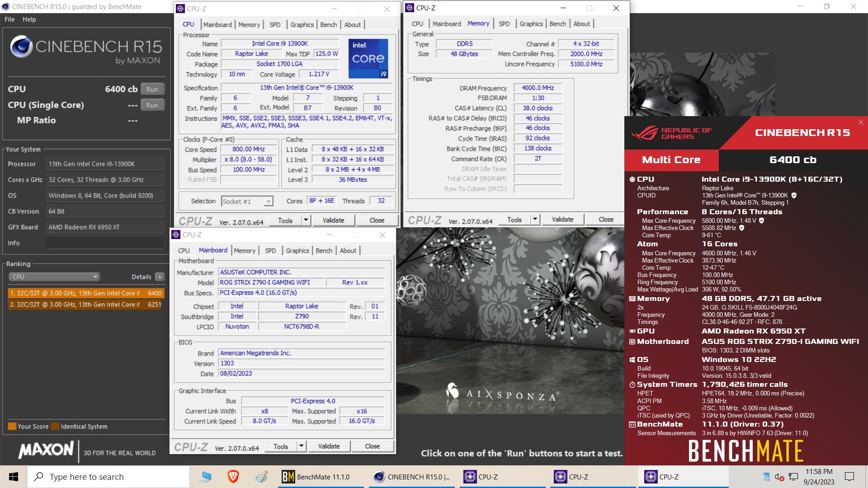Click the DRAM Frequency 4000.0 MHz value
This screenshot has width=868, height=488.
coord(538,88)
